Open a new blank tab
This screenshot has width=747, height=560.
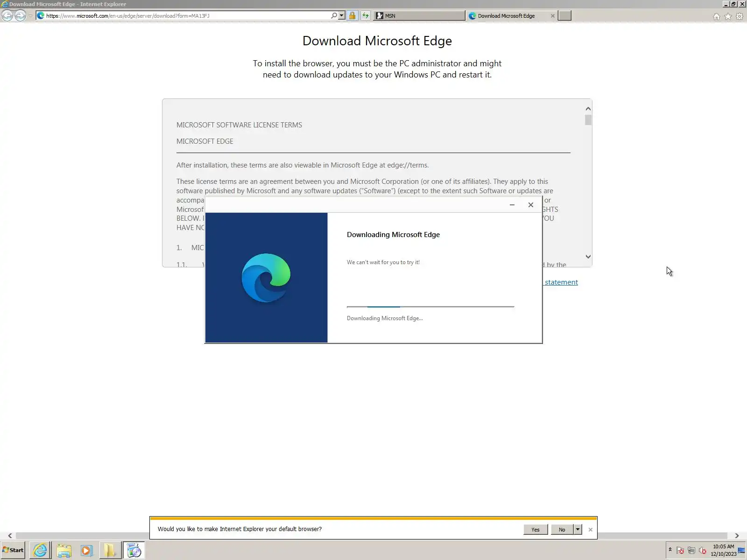click(x=565, y=15)
